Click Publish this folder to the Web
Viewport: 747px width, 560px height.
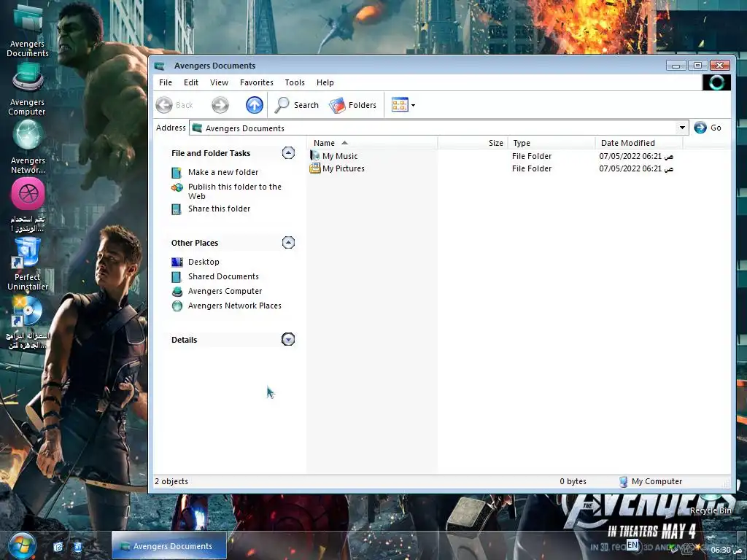click(x=235, y=192)
